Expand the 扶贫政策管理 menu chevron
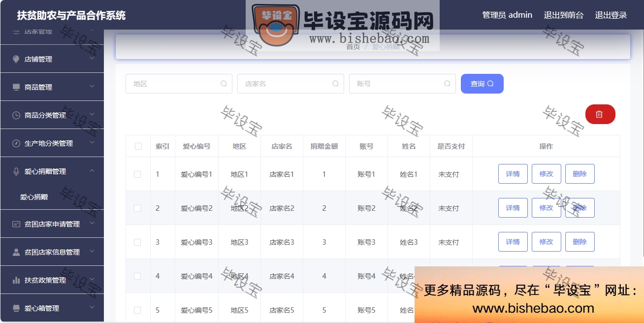The width and height of the screenshot is (644, 323). coord(92,280)
